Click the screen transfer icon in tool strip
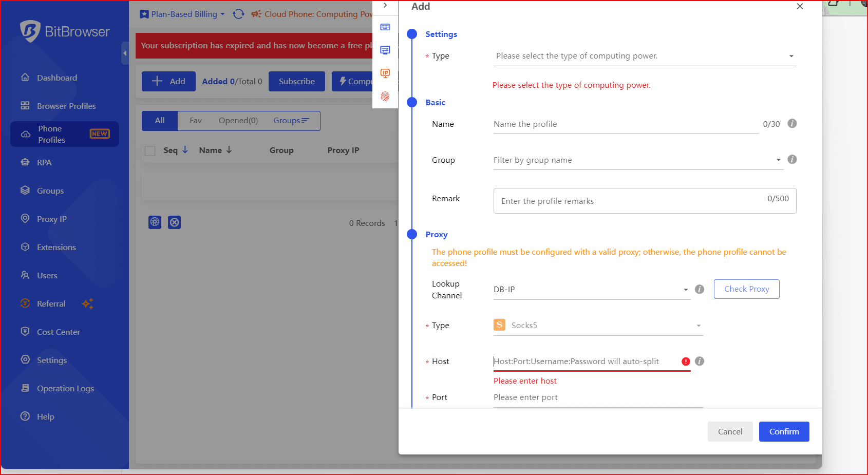 point(385,50)
